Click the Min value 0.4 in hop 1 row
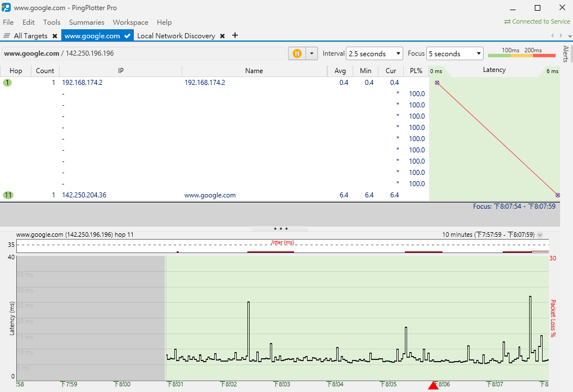The image size is (573, 392). click(x=369, y=83)
